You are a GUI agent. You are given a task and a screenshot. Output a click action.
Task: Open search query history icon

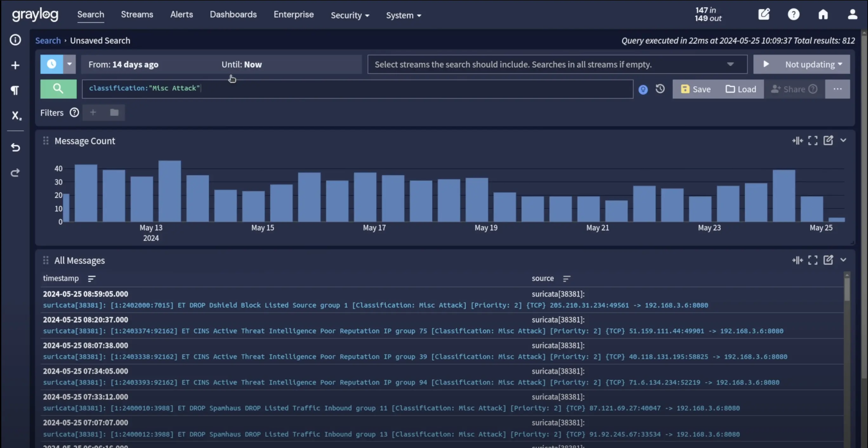pos(660,89)
